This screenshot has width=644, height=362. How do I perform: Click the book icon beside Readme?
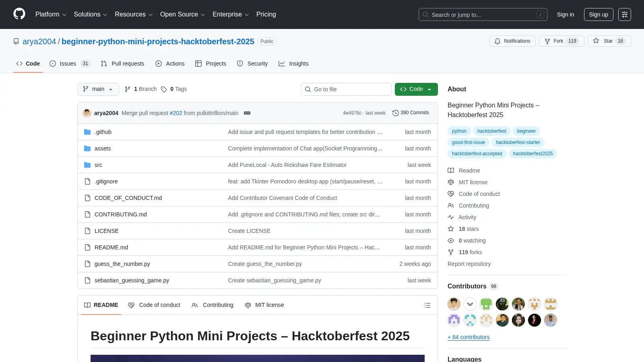point(451,171)
